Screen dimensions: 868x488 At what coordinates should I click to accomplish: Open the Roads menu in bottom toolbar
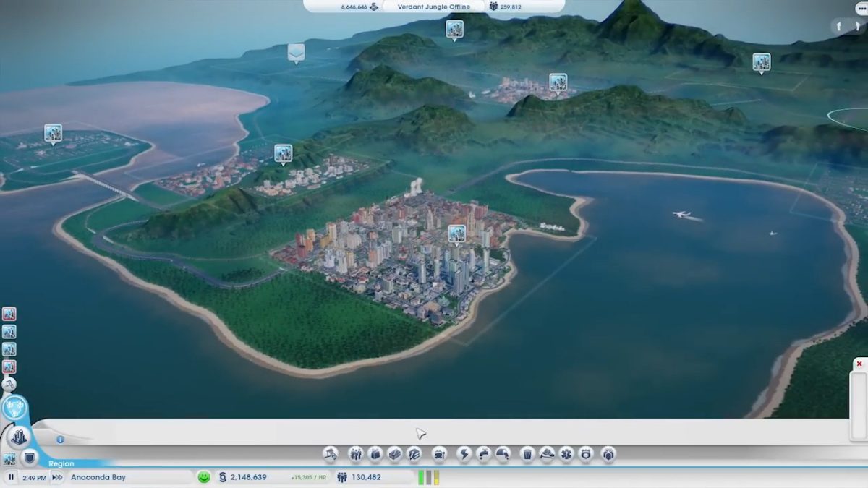pos(331,454)
